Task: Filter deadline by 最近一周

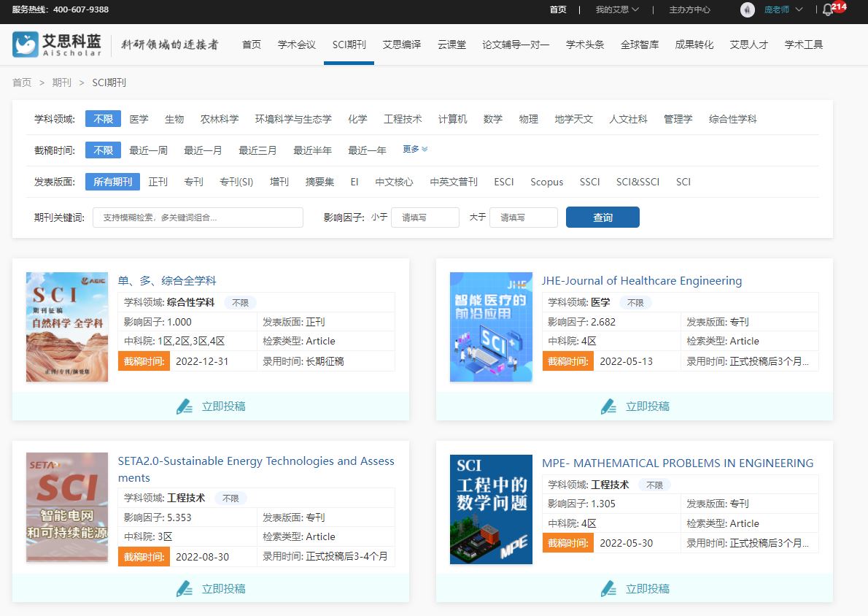Action: (x=148, y=150)
